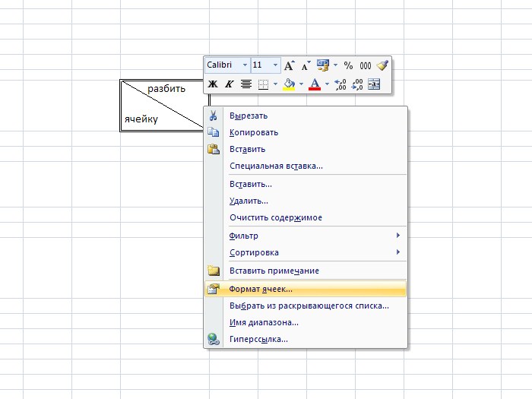532x399 pixels.
Task: Click the Paste clipboard icon
Action: (214, 149)
